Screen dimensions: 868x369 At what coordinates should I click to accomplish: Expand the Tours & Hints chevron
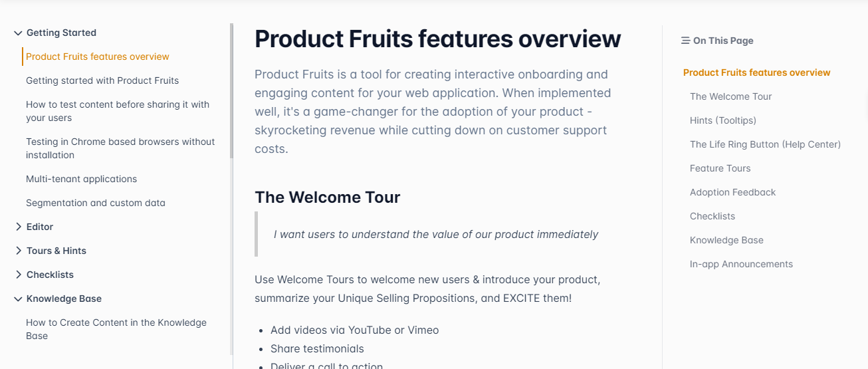pyautogui.click(x=18, y=251)
